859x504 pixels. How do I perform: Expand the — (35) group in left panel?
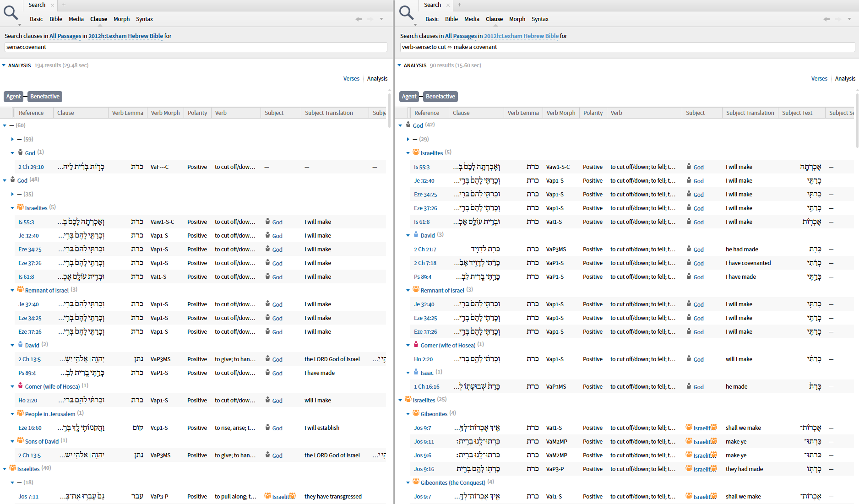12,194
